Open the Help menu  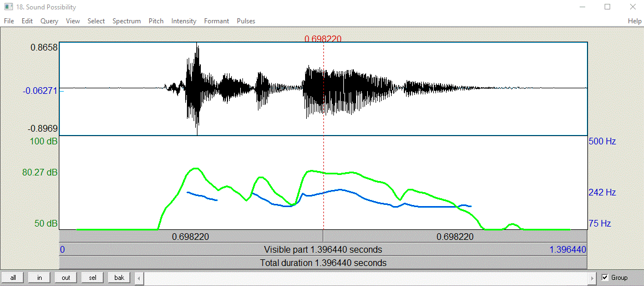pos(634,21)
